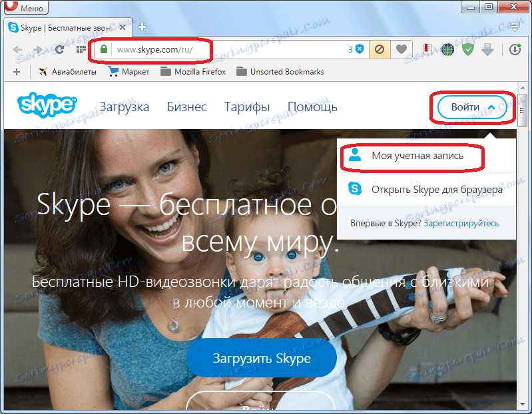532x414 pixels.
Task: Click the Загрузить Skype button
Action: pos(262,358)
